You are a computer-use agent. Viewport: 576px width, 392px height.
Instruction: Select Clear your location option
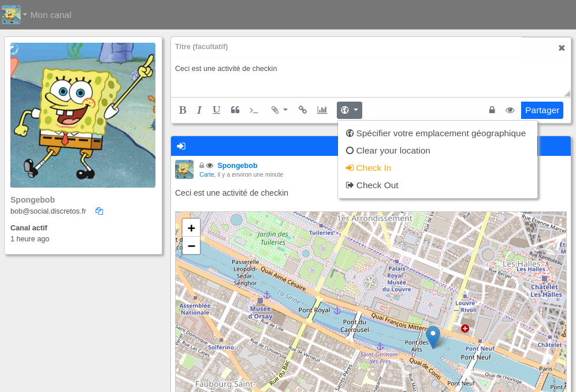tap(393, 151)
